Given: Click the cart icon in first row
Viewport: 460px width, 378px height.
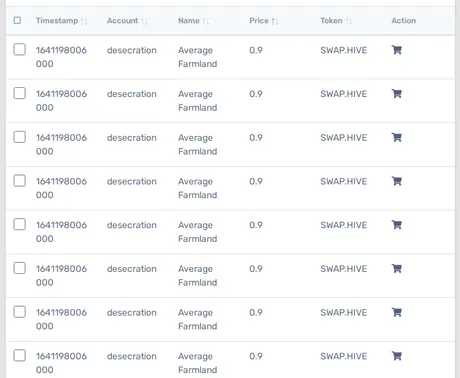Looking at the screenshot, I should pos(397,50).
